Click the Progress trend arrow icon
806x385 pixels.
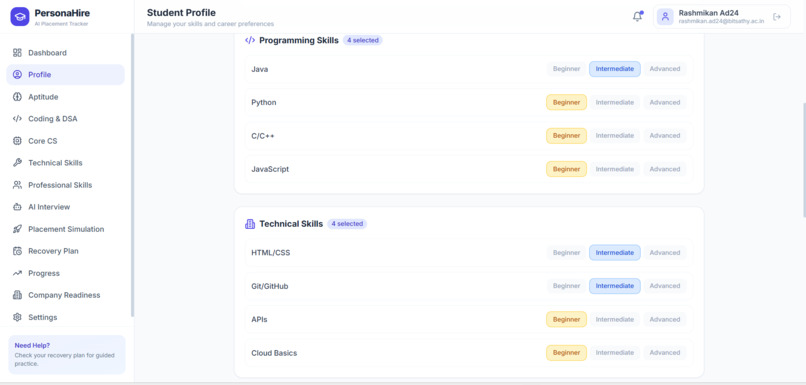tap(17, 273)
